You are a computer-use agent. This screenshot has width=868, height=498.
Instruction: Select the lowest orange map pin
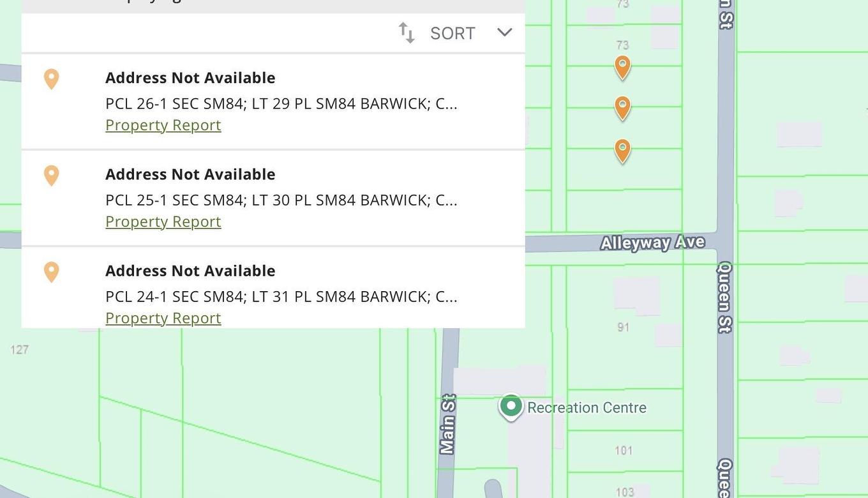(622, 150)
